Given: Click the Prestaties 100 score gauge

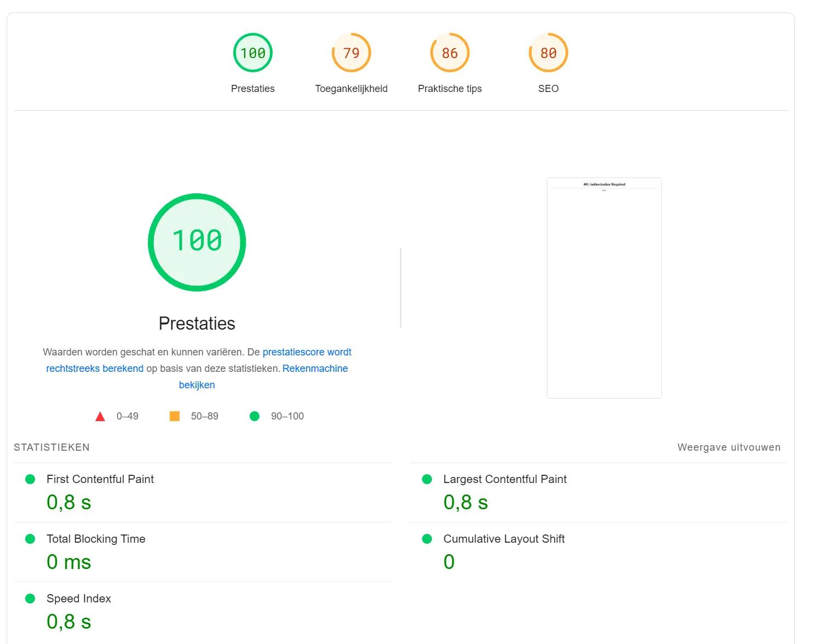Looking at the screenshot, I should [252, 53].
